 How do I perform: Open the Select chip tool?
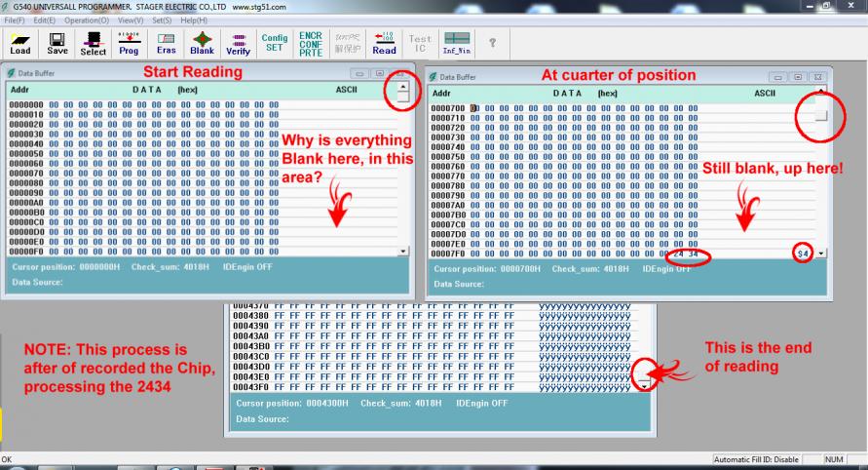click(94, 44)
